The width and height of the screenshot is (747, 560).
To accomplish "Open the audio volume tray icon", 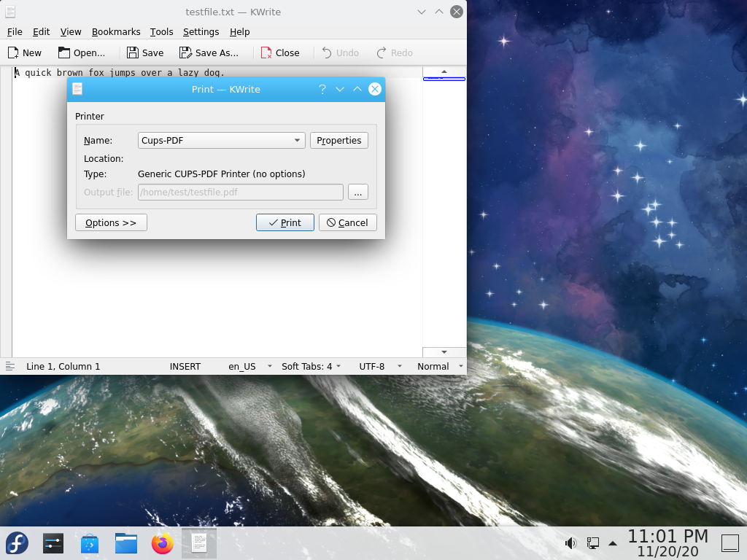I will click(570, 542).
